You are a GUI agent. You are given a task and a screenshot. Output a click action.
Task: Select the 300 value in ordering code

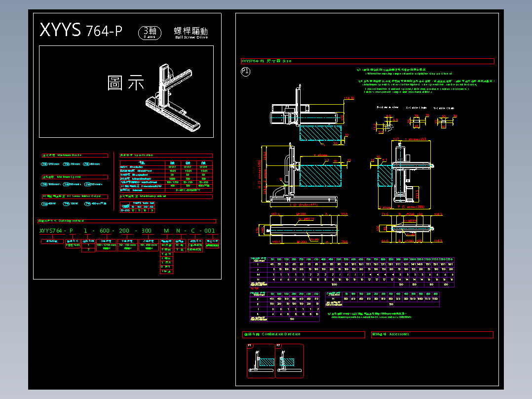click(x=147, y=231)
